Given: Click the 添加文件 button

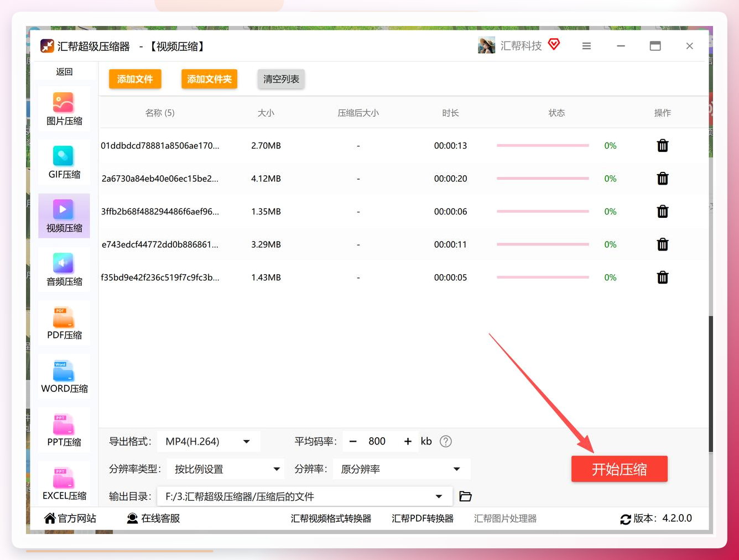Looking at the screenshot, I should (135, 79).
